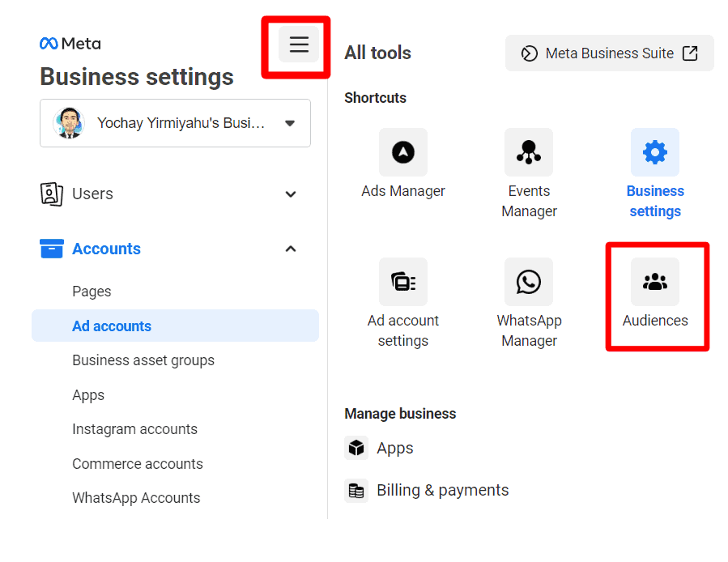Click the business profile avatar

click(69, 123)
